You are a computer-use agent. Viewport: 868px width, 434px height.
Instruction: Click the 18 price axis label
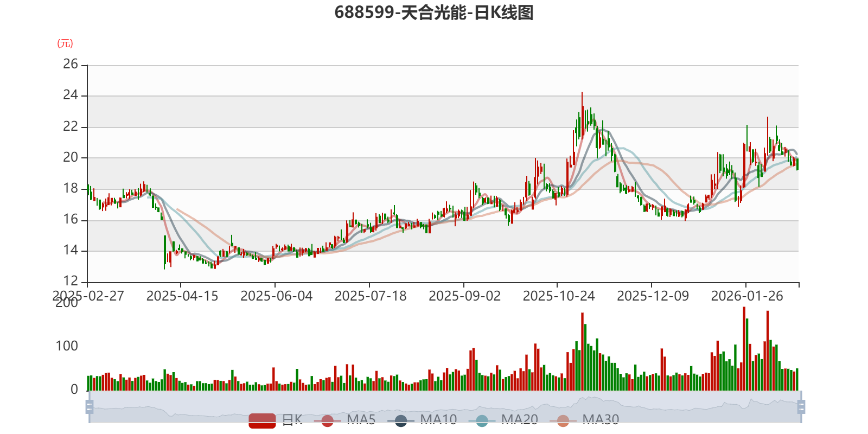71,188
